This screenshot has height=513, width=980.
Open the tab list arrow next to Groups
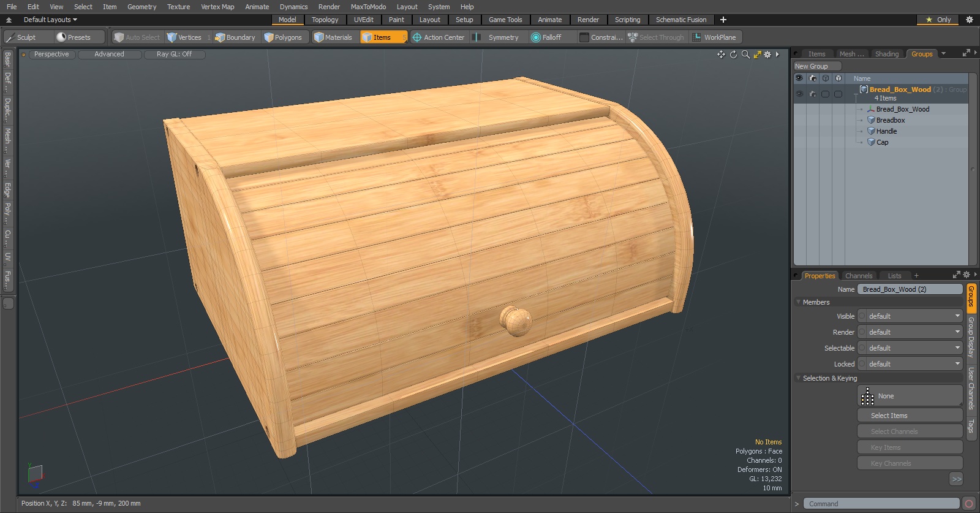(x=943, y=54)
